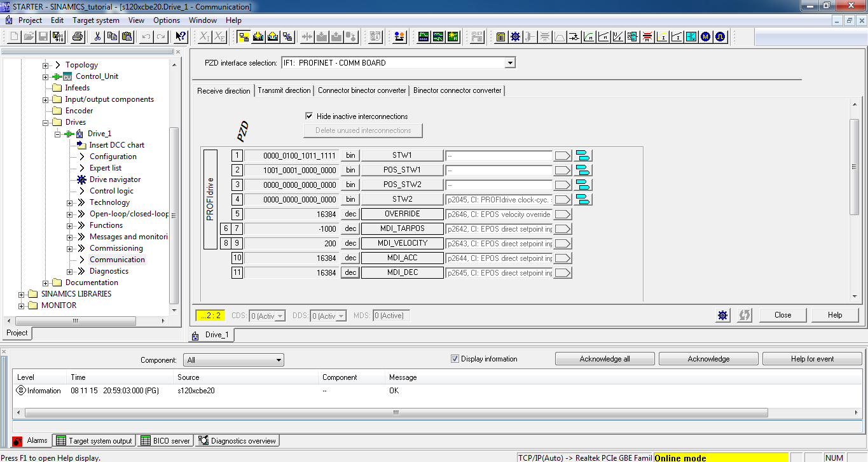Viewport: 868px width, 462px height.
Task: Collapse the Drive_1 tree node
Action: tap(57, 134)
